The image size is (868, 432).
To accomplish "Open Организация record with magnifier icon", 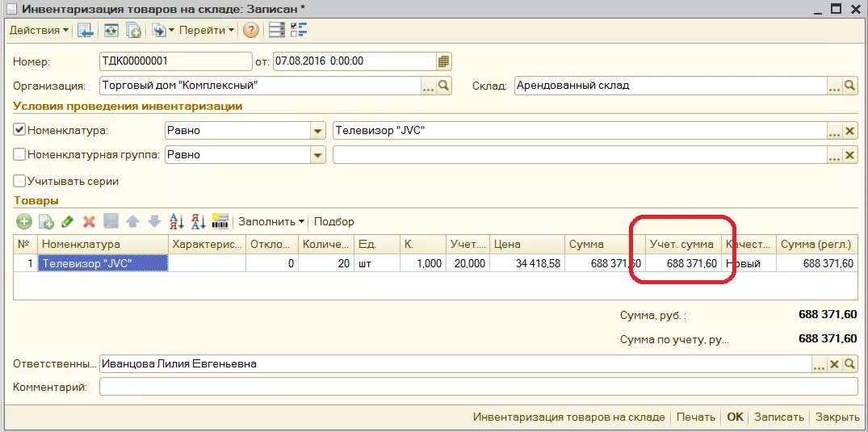I will [444, 86].
